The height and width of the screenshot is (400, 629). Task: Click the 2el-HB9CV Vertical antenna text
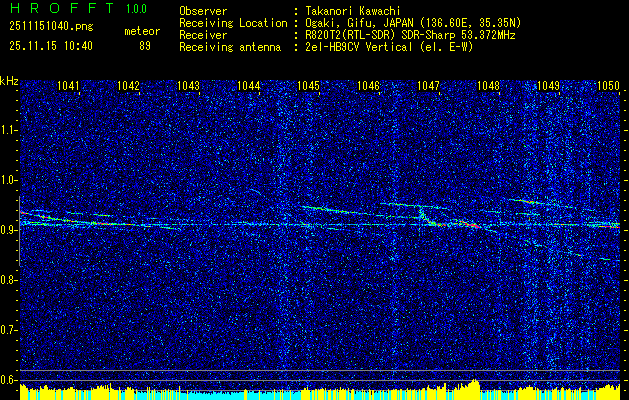(389, 47)
